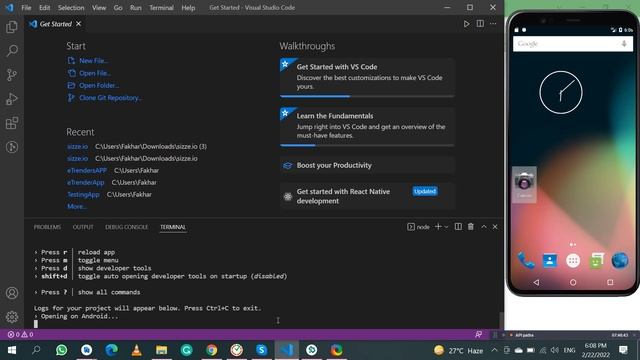Split the terminal panel

click(x=458, y=227)
